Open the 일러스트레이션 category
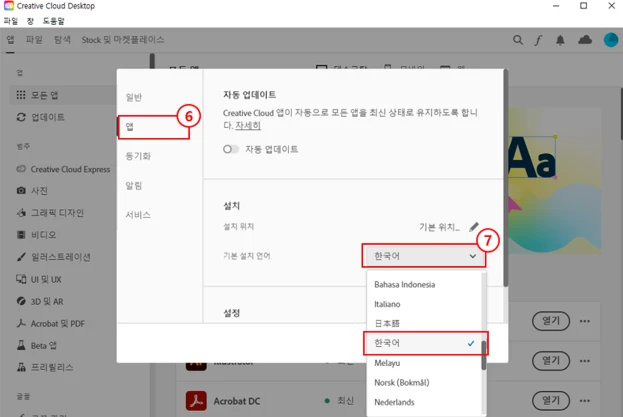 (54, 257)
